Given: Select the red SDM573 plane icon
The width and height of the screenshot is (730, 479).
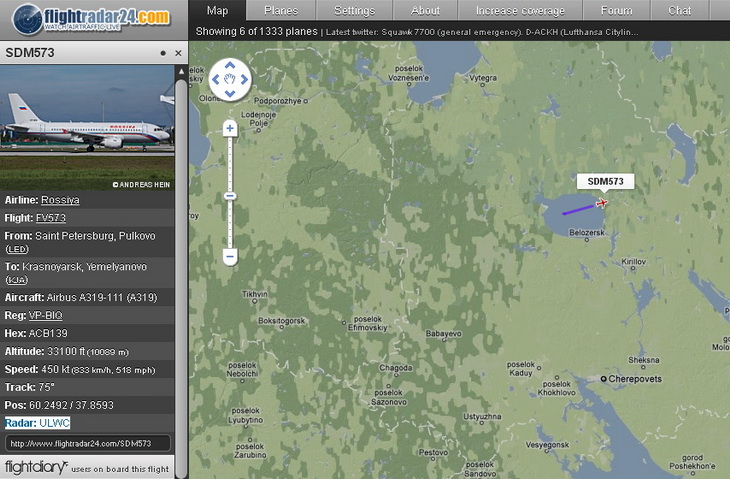Looking at the screenshot, I should coord(602,203).
